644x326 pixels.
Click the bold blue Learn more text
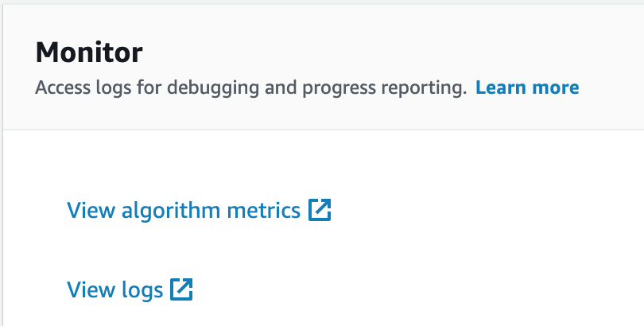click(x=527, y=87)
